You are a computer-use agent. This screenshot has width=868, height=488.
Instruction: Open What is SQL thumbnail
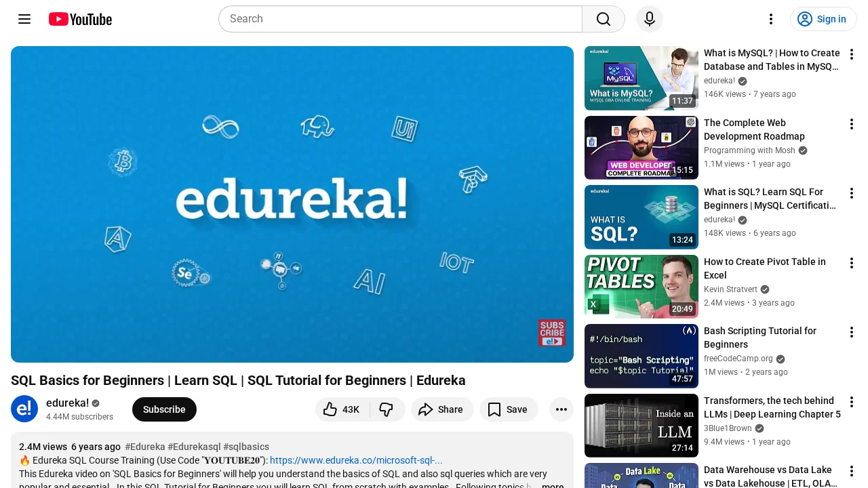coord(642,217)
